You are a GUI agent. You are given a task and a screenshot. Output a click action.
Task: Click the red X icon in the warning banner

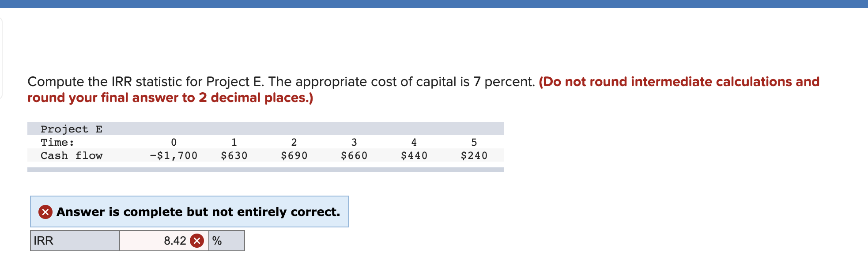[46, 212]
